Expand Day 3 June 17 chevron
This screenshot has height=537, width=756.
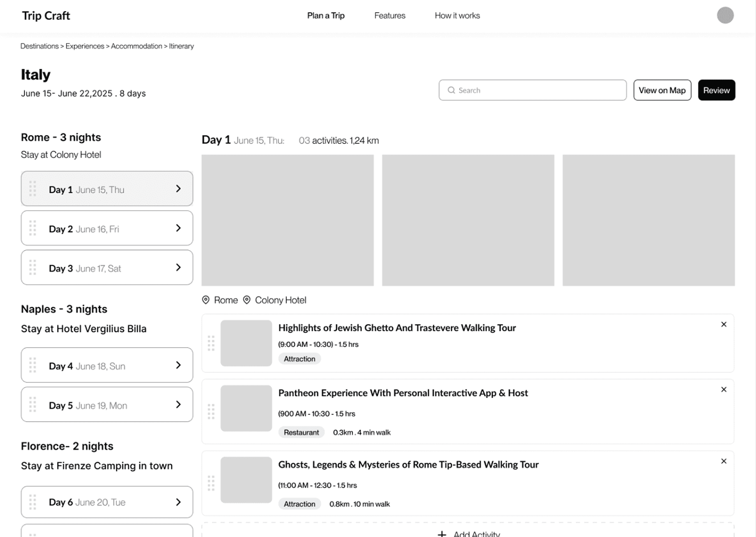(x=178, y=267)
